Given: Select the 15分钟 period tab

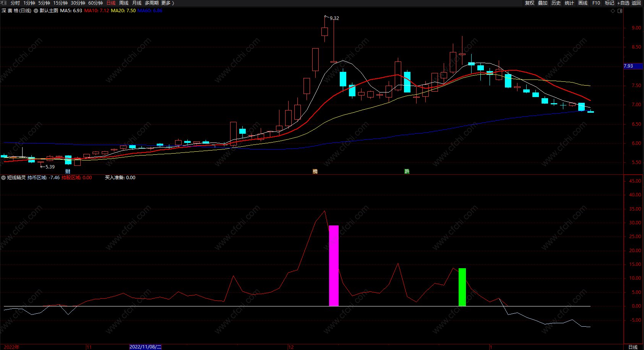Looking at the screenshot, I should point(60,3).
